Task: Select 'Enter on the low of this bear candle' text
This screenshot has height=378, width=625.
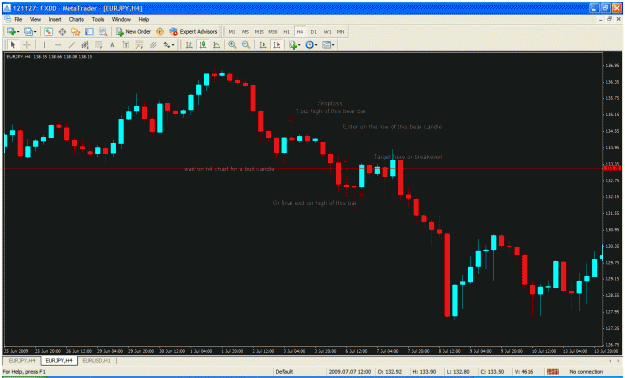Action: pos(392,127)
